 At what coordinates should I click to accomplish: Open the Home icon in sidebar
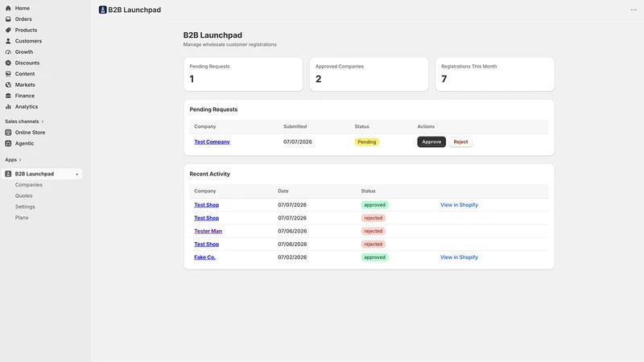coord(8,8)
